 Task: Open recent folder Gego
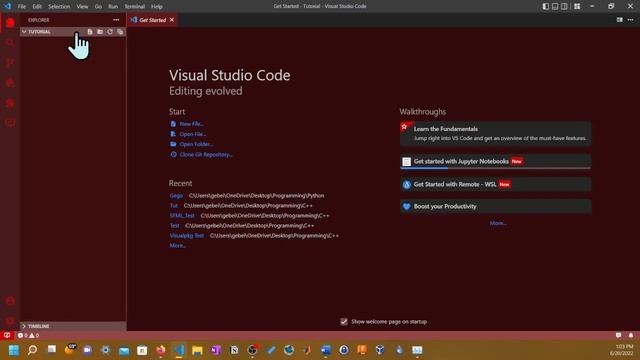(176, 196)
